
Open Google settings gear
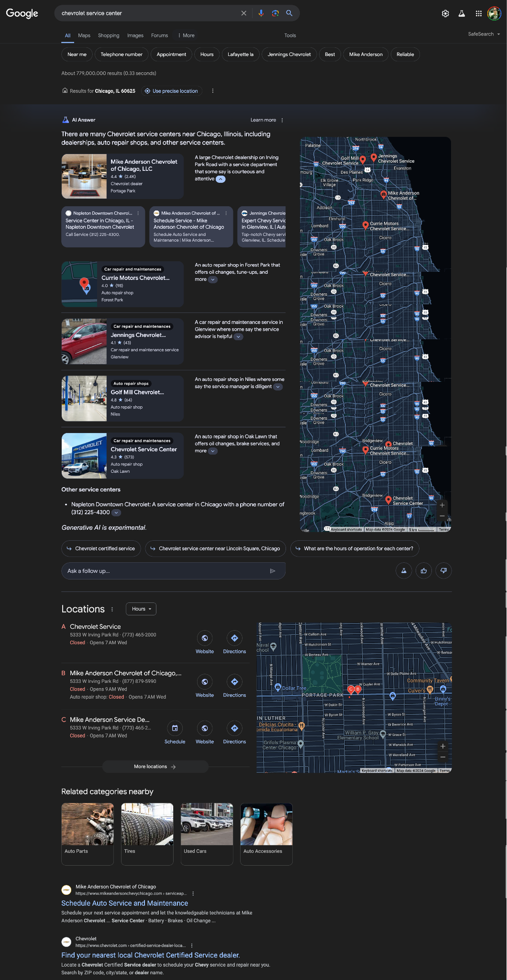click(x=445, y=14)
